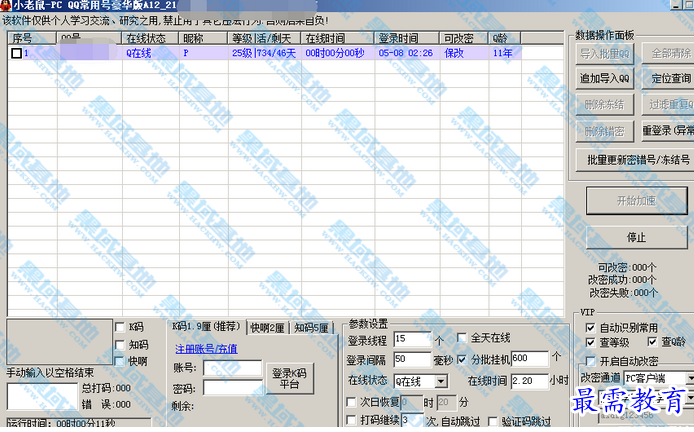This screenshot has height=432, width=694.
Task: Focus the 次日恢复 minutes field showing 20
Action: 446,402
